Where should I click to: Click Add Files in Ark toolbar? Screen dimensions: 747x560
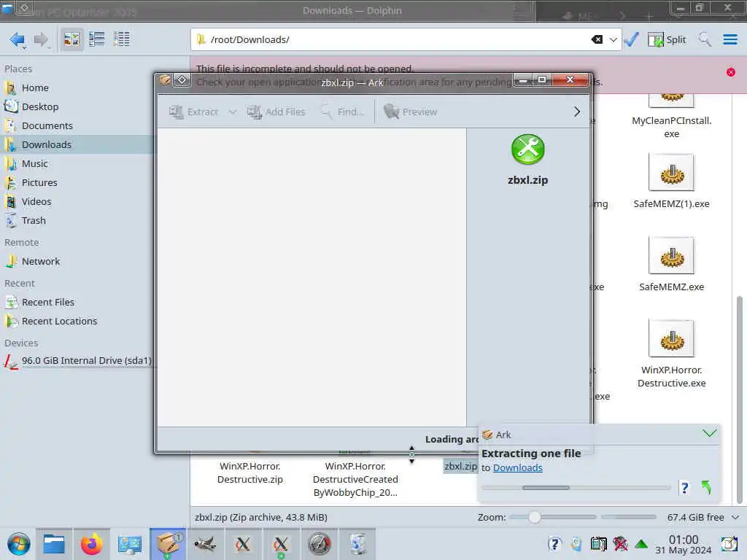tap(276, 112)
